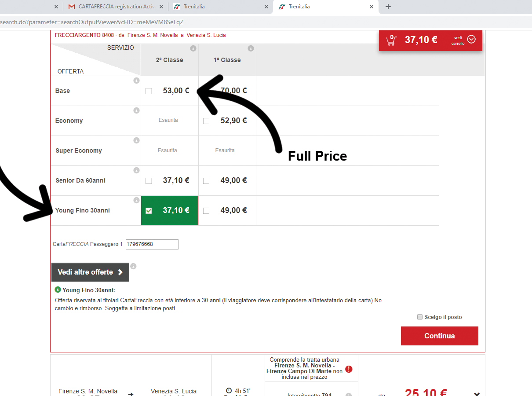The width and height of the screenshot is (532, 396).
Task: Select Base 2ª Classe 53,00 € checkbox
Action: pos(149,91)
